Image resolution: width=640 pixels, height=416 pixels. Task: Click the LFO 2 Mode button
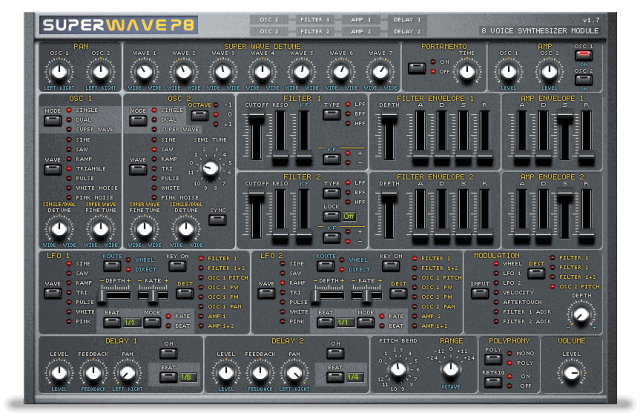point(365,322)
